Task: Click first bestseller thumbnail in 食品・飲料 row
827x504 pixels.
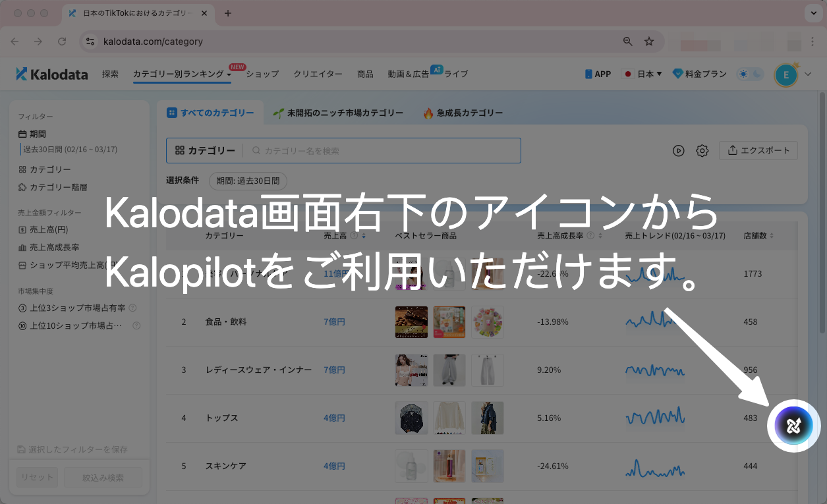Action: 411,322
